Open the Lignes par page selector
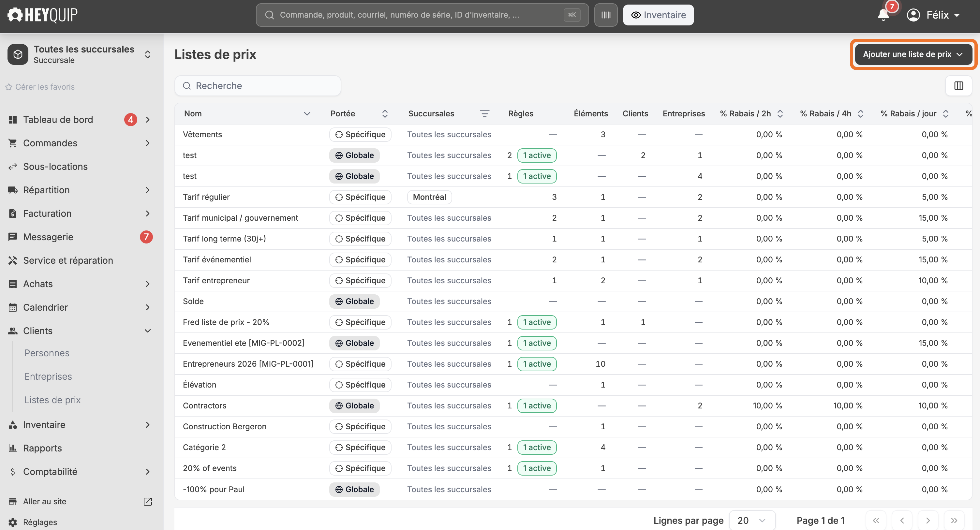The height and width of the screenshot is (530, 980). 752,520
